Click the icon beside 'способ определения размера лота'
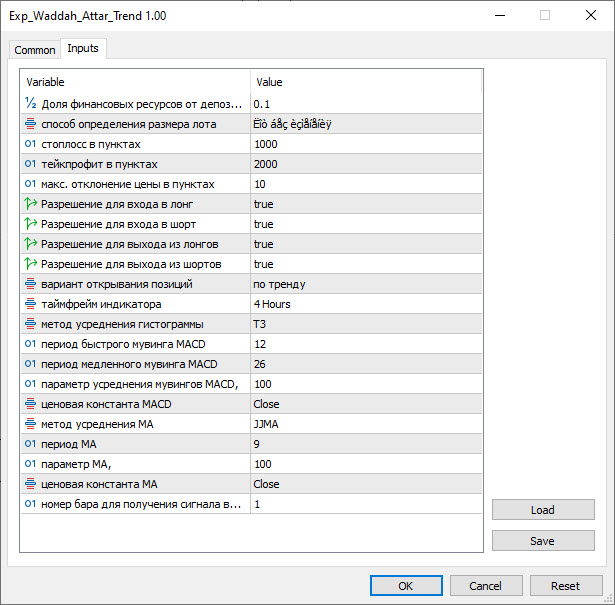Viewport: 615px width, 605px height. pyautogui.click(x=30, y=124)
